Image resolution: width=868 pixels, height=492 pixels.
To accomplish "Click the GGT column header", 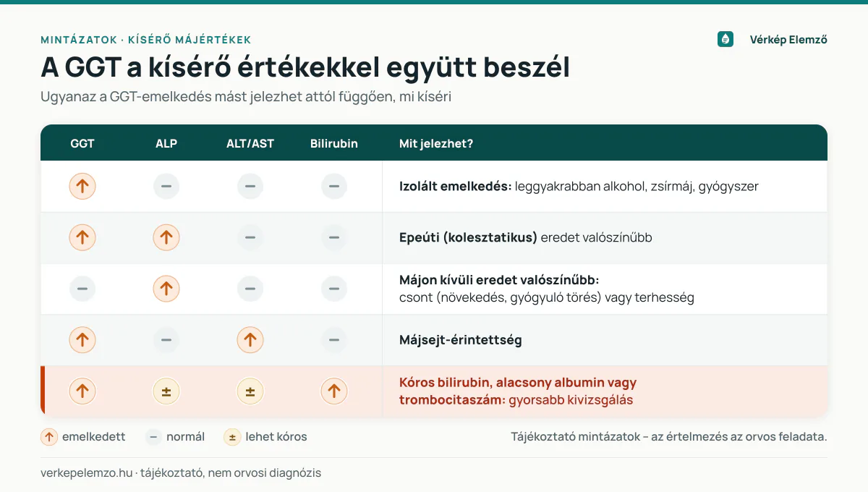I will click(82, 143).
